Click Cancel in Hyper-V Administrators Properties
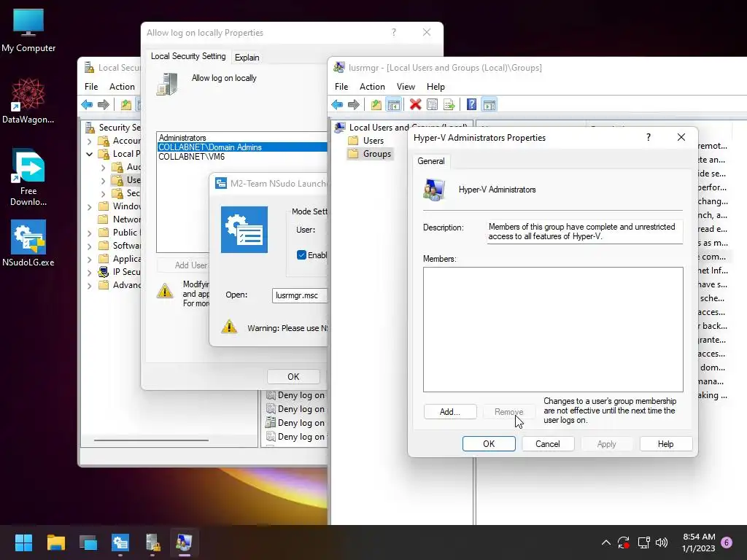The image size is (747, 560). point(548,444)
